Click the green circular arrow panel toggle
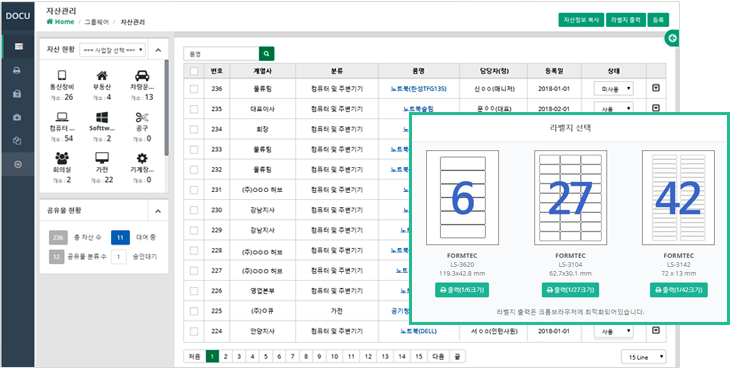730x369 pixels. [672, 39]
